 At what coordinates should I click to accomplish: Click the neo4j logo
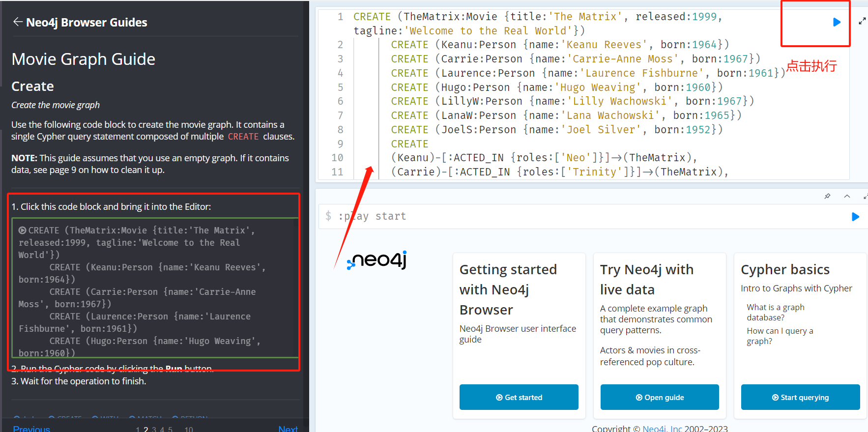tap(377, 260)
